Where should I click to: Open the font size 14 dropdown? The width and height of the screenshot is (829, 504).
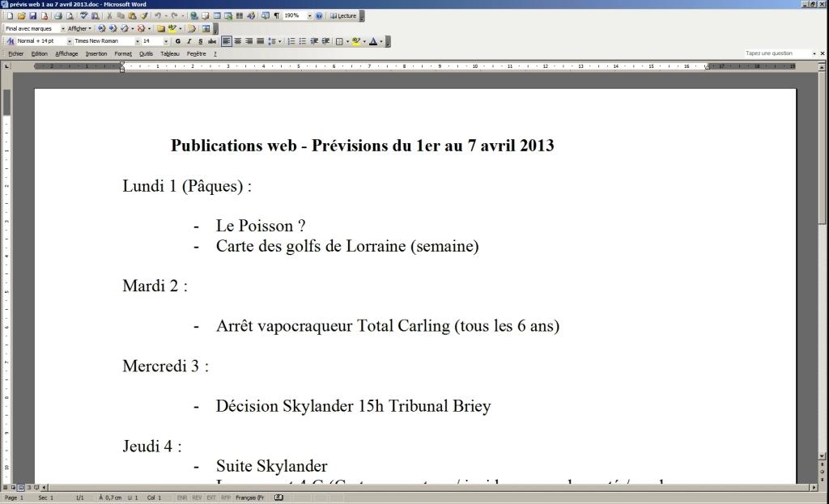tap(166, 41)
